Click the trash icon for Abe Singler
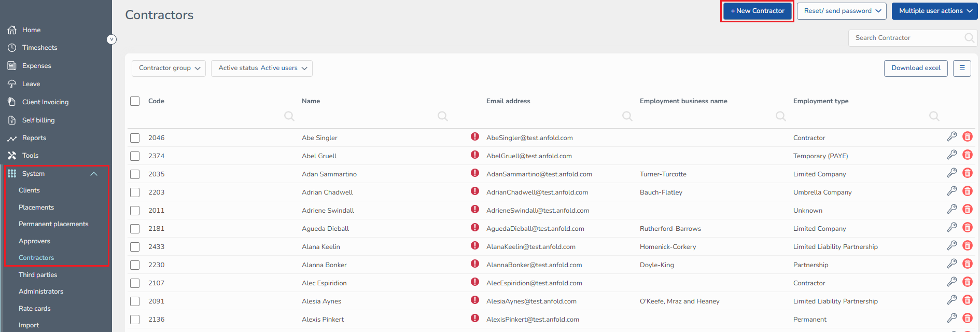This screenshot has height=332, width=980. click(x=968, y=136)
